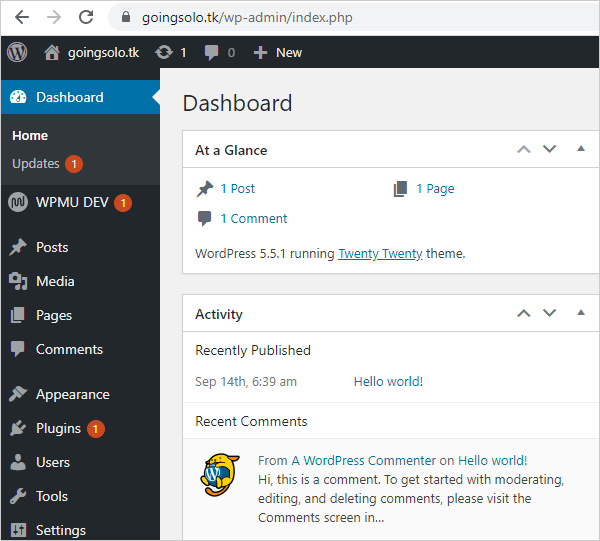Screen dimensions: 600x541
Task: Open the 1 Page link
Action: 435,189
